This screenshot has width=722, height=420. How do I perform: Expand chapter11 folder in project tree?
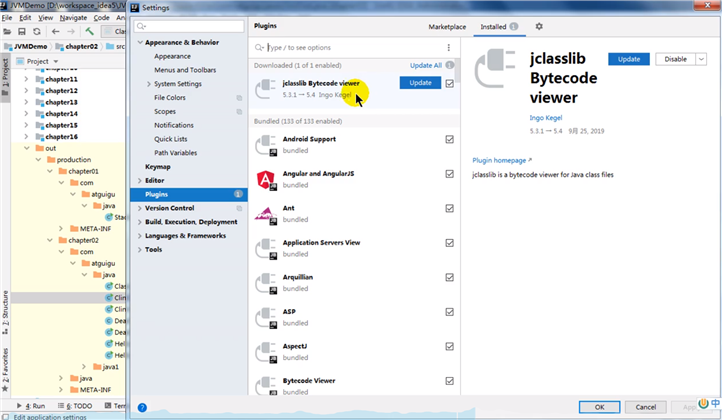click(26, 79)
